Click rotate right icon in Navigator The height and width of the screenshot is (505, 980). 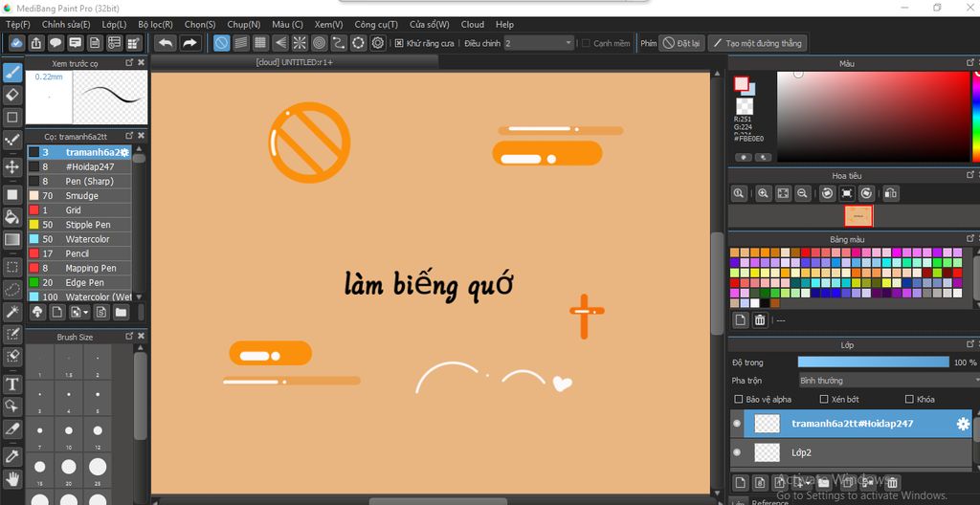(x=865, y=194)
